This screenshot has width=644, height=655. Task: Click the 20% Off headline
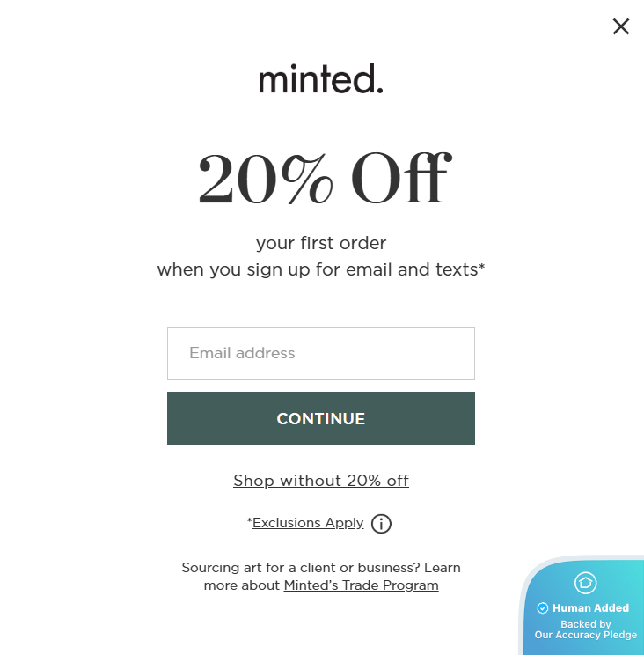321,179
